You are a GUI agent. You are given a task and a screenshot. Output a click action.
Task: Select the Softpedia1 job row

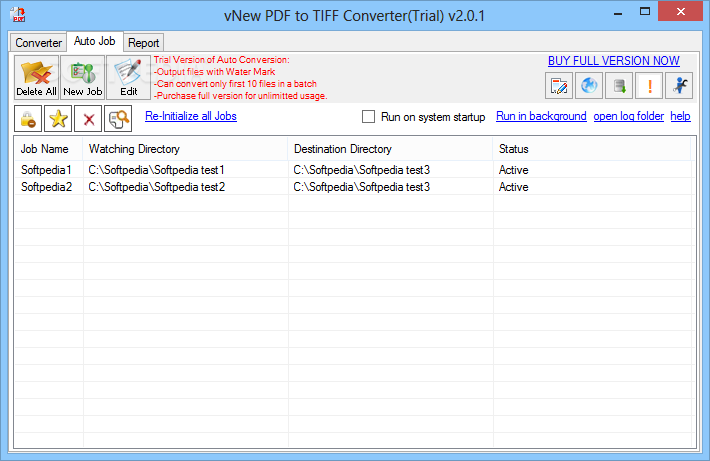355,170
